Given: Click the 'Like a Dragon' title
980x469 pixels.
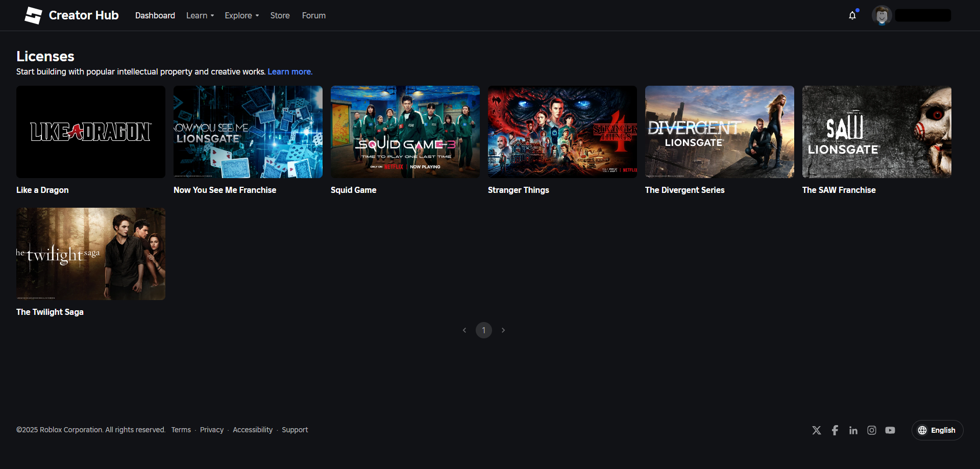Looking at the screenshot, I should (x=42, y=190).
